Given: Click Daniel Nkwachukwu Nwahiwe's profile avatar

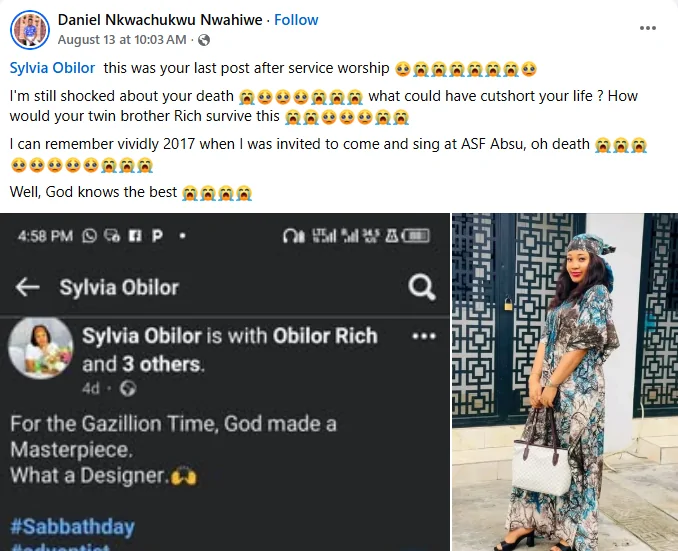Looking at the screenshot, I should pos(30,30).
